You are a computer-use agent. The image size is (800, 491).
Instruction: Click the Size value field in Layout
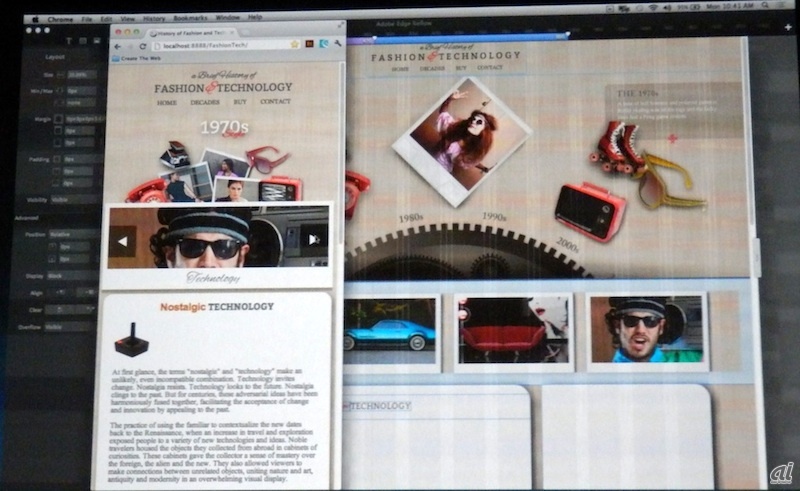point(82,75)
